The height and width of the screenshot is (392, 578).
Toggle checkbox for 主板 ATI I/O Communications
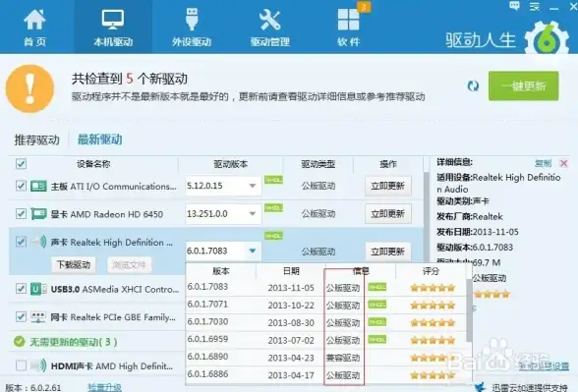(21, 186)
